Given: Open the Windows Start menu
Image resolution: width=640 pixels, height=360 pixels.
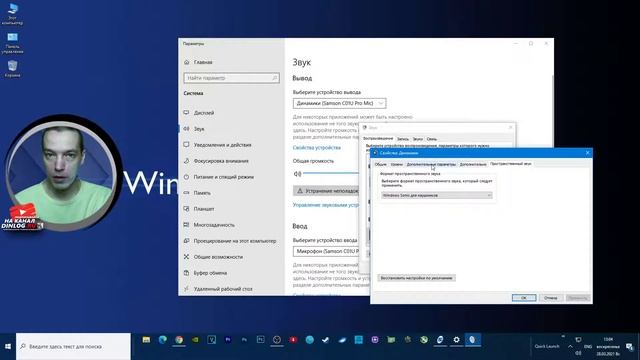Looking at the screenshot, I should coord(8,346).
